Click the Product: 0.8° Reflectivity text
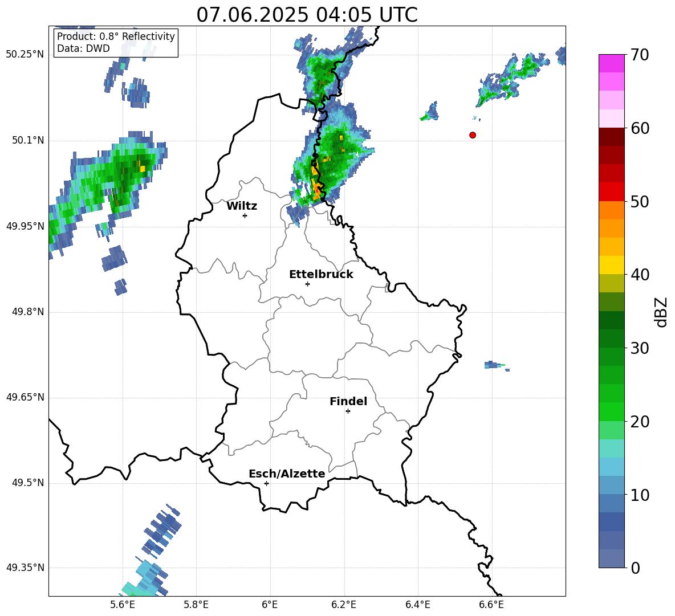This screenshot has width=675, height=616. point(116,36)
